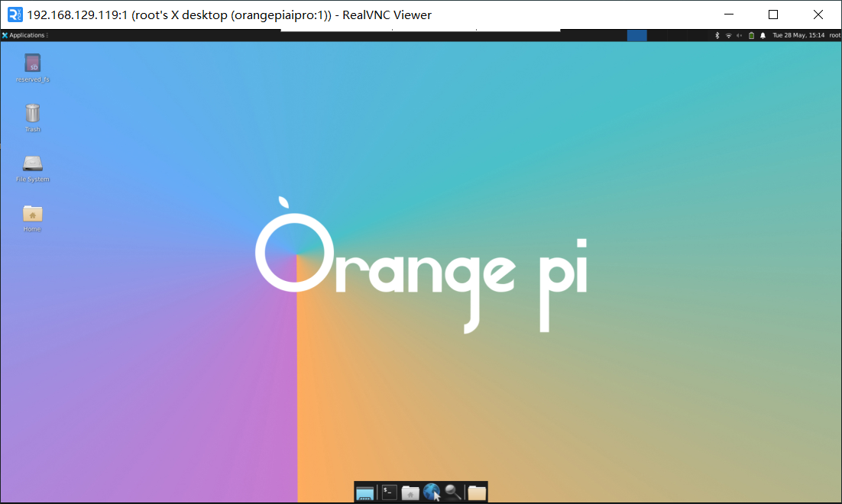This screenshot has height=504, width=842.
Task: Open the root user menu in the panel
Action: [834, 35]
